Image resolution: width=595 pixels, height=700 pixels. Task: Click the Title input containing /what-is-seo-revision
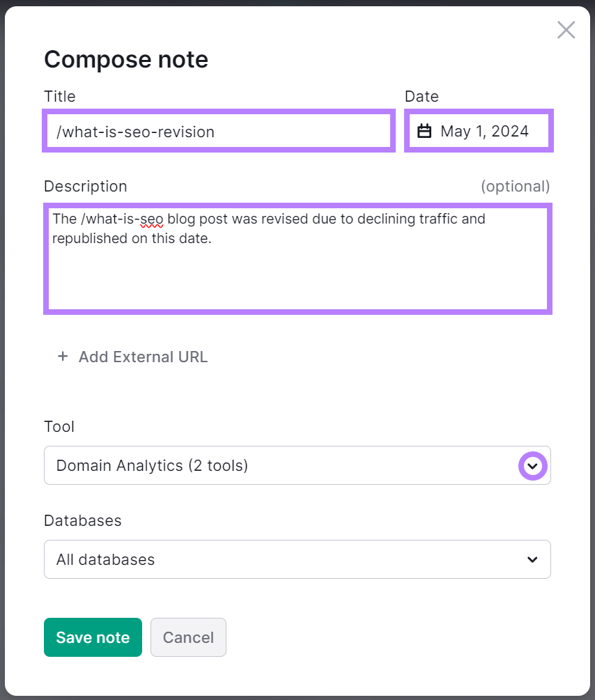coord(219,131)
